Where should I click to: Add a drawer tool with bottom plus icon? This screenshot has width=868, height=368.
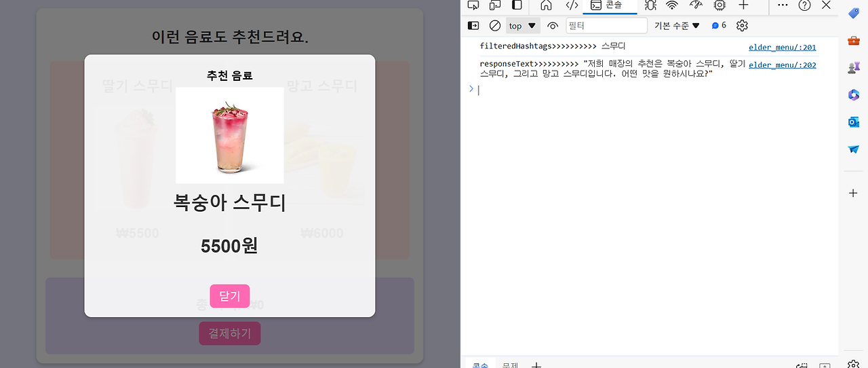pyautogui.click(x=536, y=365)
